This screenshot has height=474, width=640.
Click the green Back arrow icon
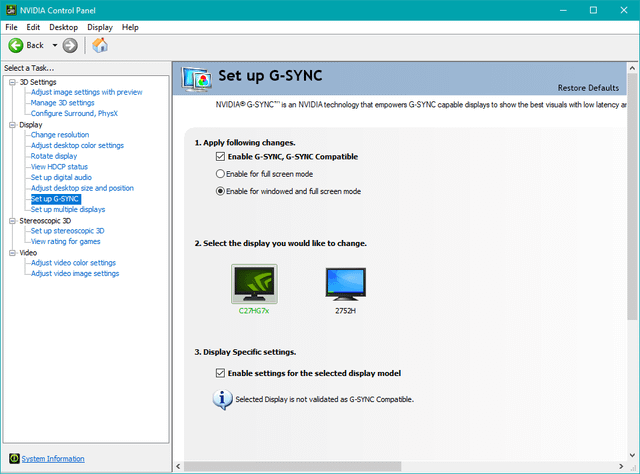coord(16,45)
